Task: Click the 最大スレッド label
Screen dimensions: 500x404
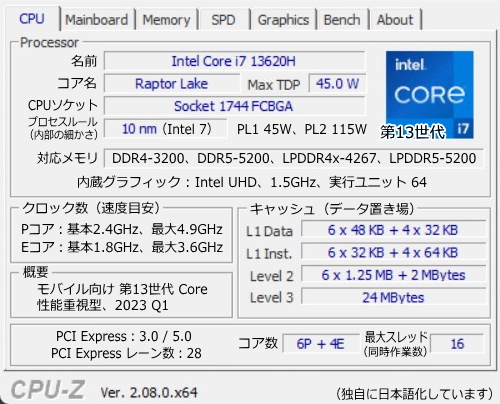Action: click(396, 337)
